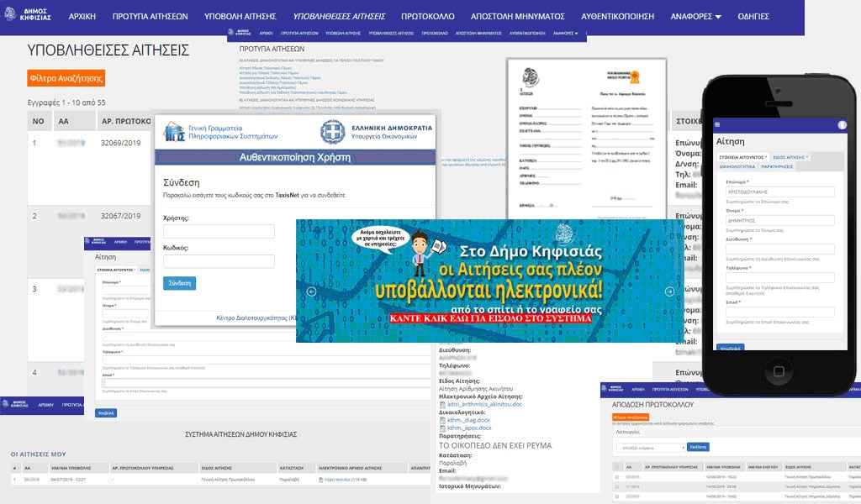The height and width of the screenshot is (504, 861).
Task: Expand the ΑΝΑΦΟΡΕΣ dropdown menu
Action: [x=695, y=17]
